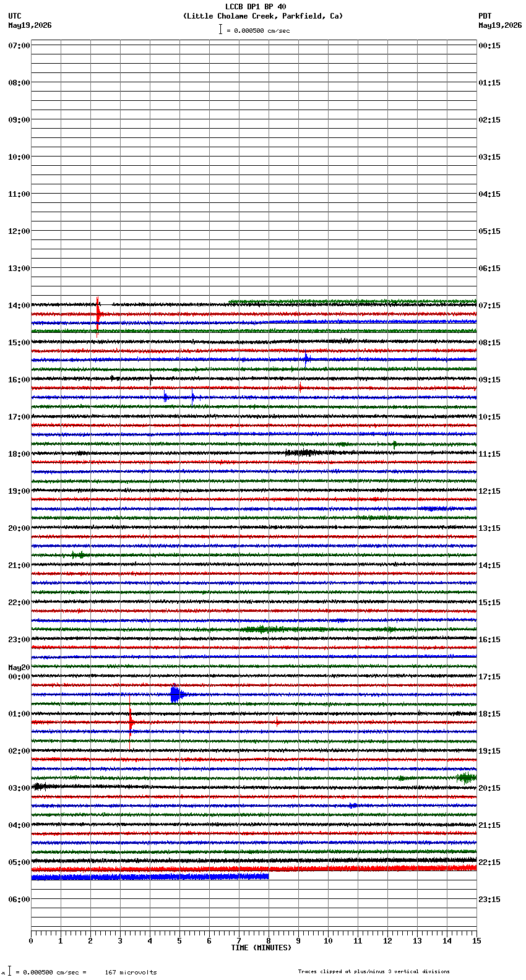Click the red event spike on the 01:15 trace

click(x=131, y=721)
